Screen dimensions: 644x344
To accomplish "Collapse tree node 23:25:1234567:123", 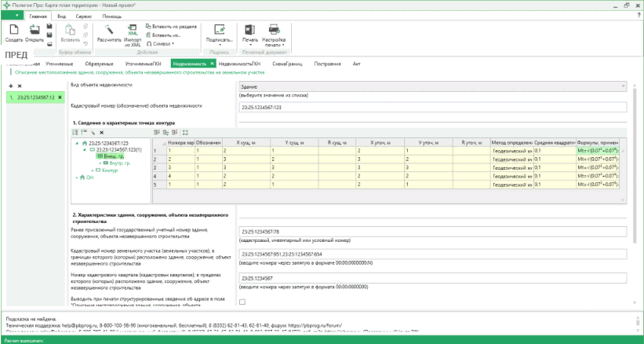I will pos(76,143).
